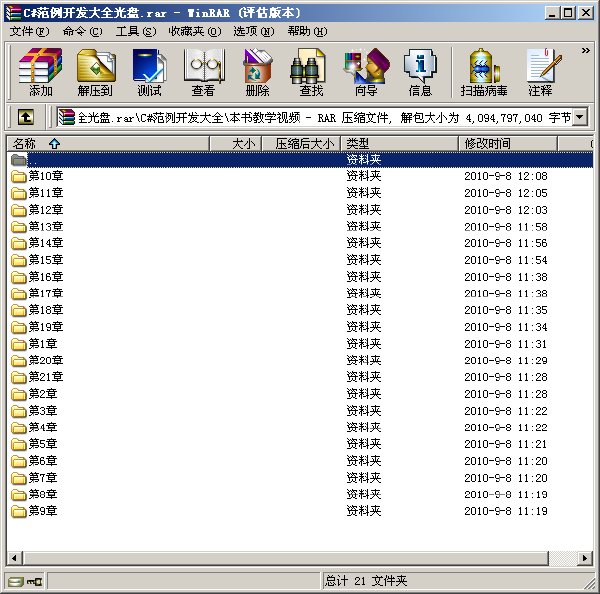This screenshot has height=594, width=600.
Task: Select the parent folder ".." row
Action: click(300, 160)
